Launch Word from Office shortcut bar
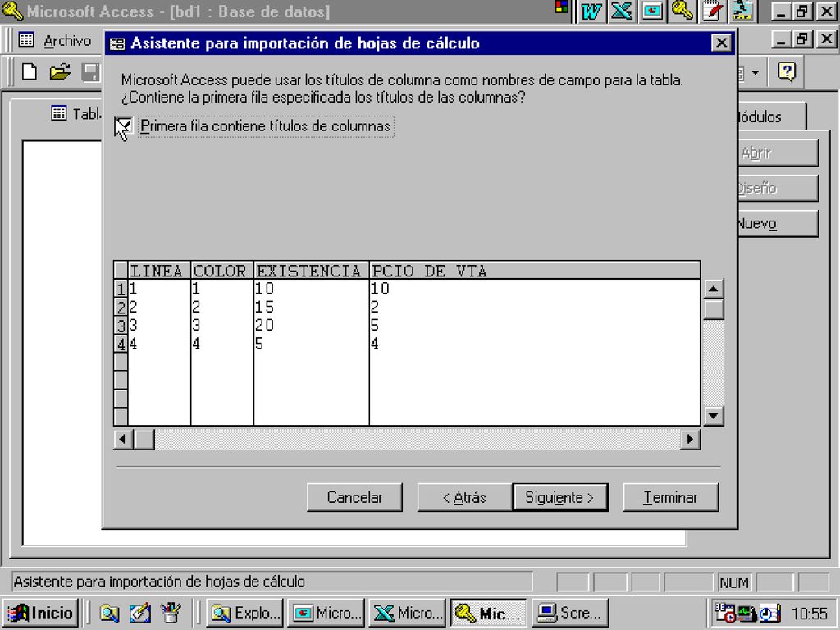Image resolution: width=840 pixels, height=630 pixels. pos(591,11)
